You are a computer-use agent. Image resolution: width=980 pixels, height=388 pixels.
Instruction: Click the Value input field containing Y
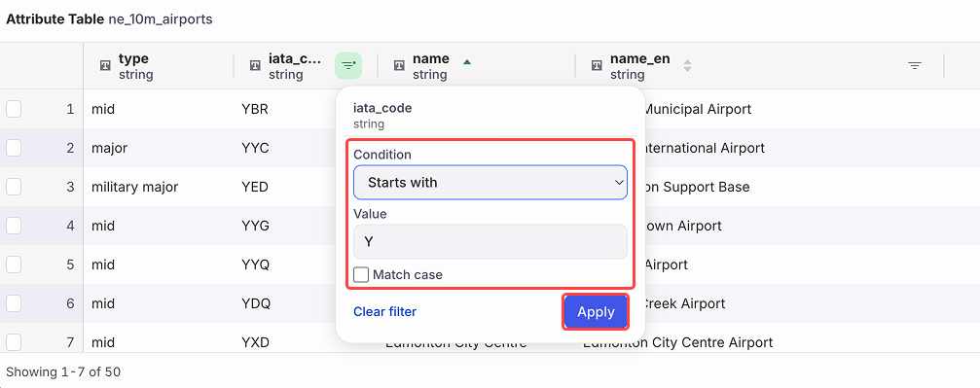490,242
